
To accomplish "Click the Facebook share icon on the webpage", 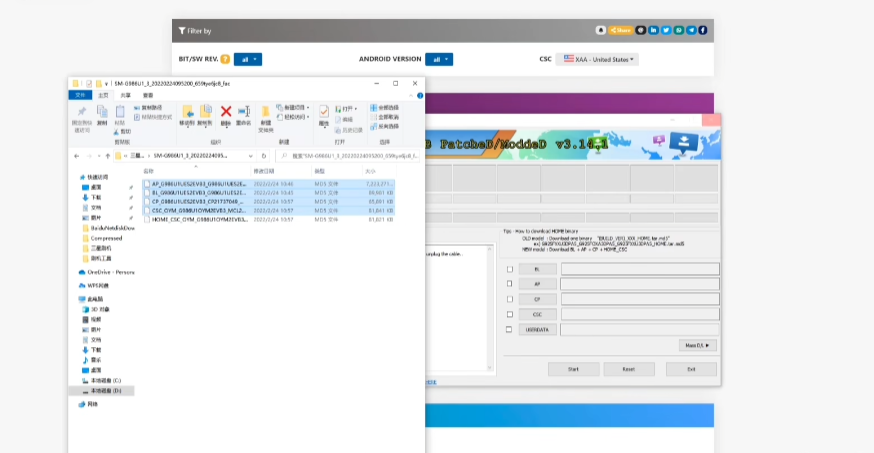I will (703, 30).
